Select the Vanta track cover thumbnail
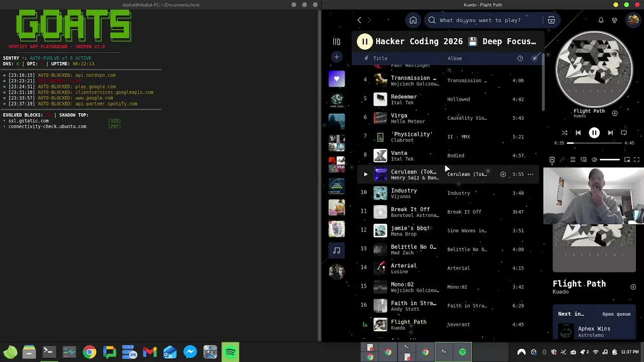 coord(380,155)
